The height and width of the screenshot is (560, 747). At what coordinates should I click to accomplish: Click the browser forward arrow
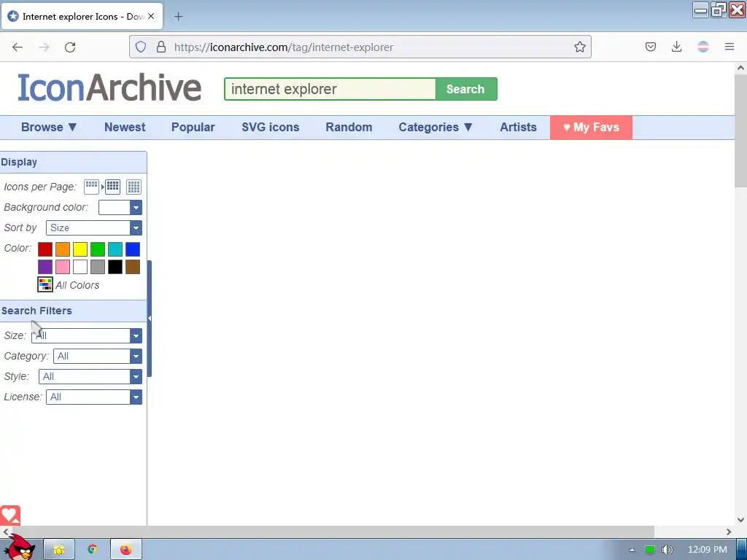pos(44,47)
